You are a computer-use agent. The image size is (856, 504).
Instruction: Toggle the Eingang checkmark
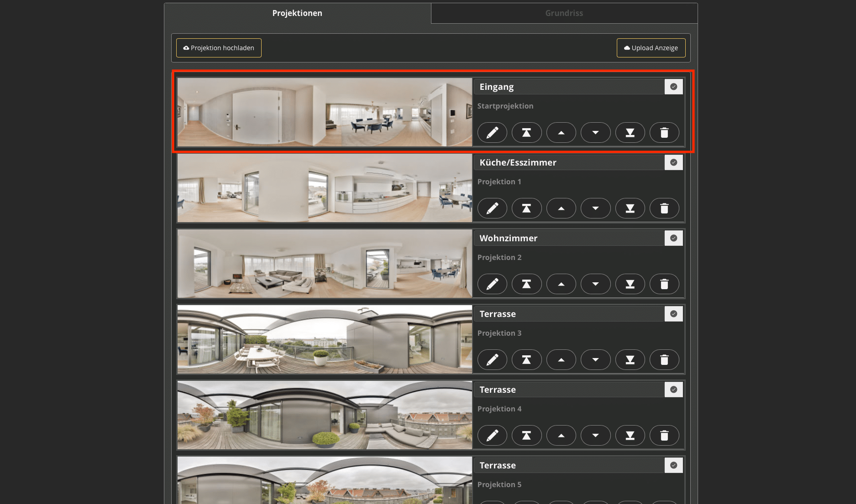(x=673, y=87)
